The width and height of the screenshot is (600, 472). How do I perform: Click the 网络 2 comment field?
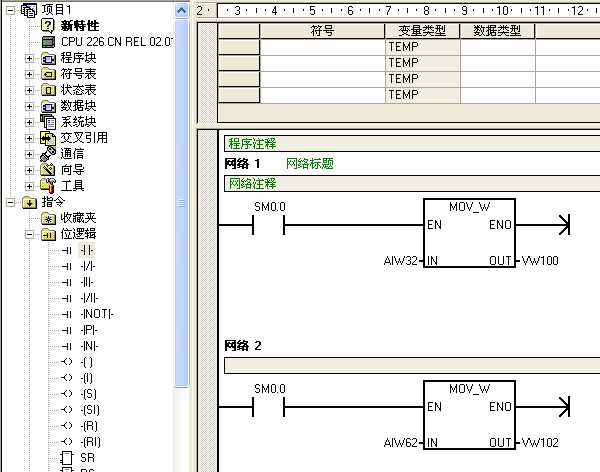(412, 366)
